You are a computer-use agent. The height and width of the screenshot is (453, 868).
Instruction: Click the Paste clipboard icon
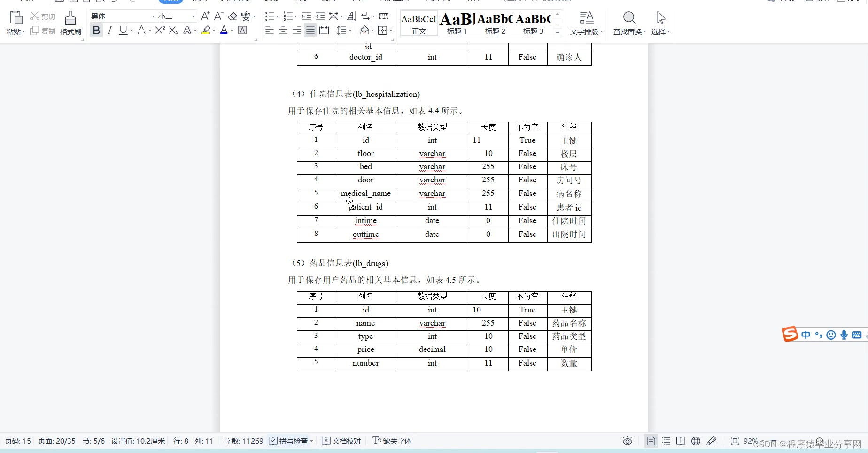tap(15, 18)
